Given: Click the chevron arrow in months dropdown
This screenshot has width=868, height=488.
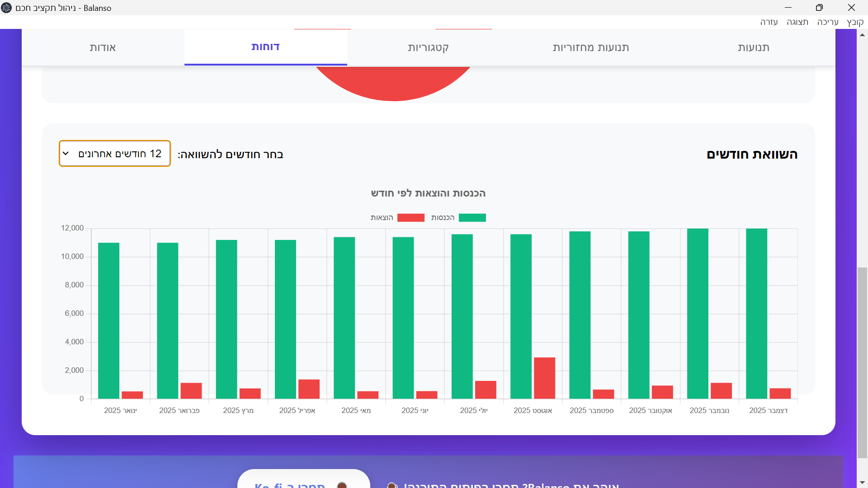Looking at the screenshot, I should click(x=66, y=154).
